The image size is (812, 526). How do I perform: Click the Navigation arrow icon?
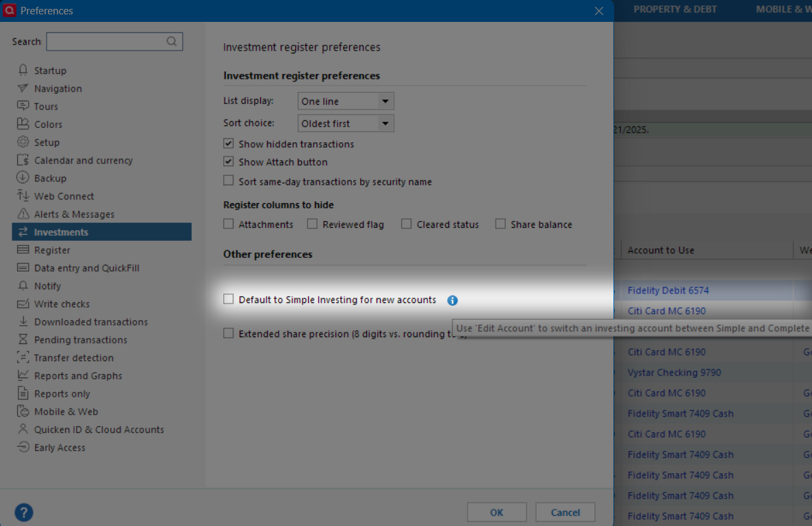[23, 88]
